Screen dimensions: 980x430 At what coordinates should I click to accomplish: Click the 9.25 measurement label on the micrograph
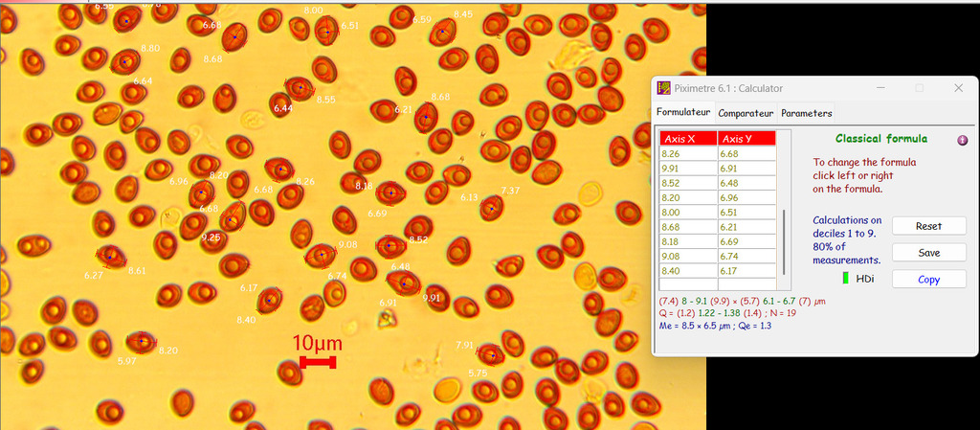click(x=211, y=238)
